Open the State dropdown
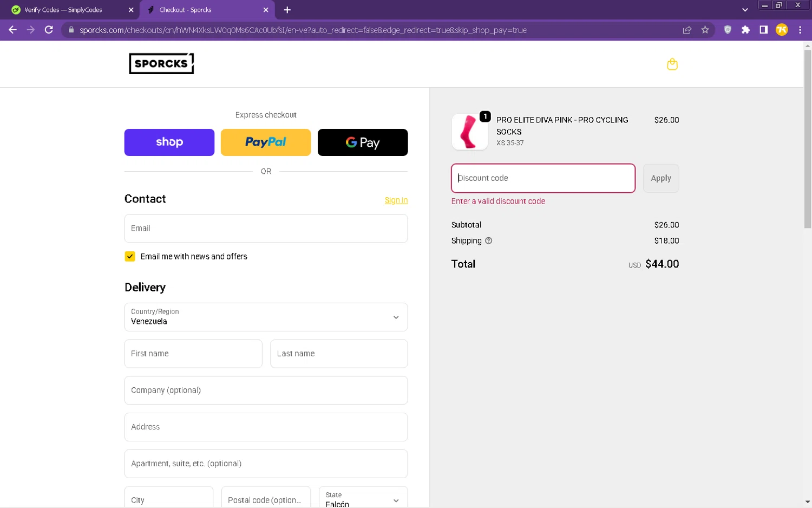Viewport: 812px width, 508px height. (x=363, y=497)
